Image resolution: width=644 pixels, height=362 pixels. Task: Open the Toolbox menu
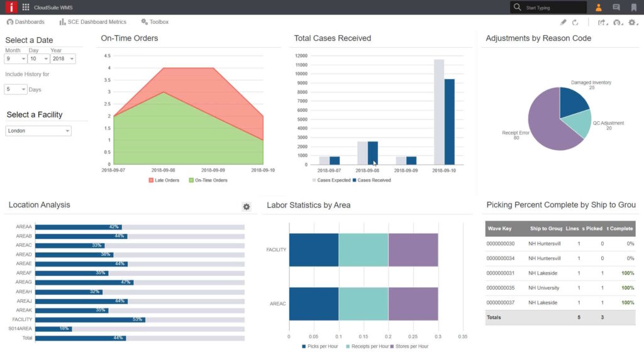(155, 21)
